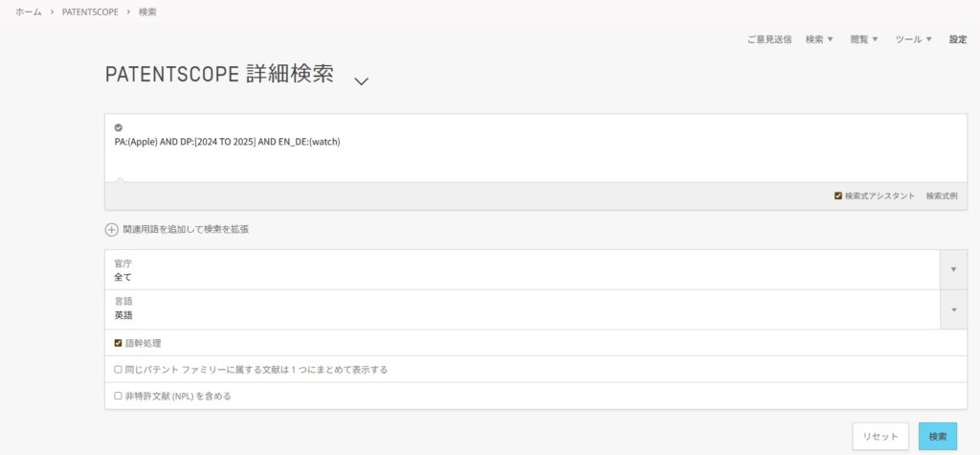The height and width of the screenshot is (455, 980).
Task: Click the ご意見送信 link
Action: coord(769,39)
